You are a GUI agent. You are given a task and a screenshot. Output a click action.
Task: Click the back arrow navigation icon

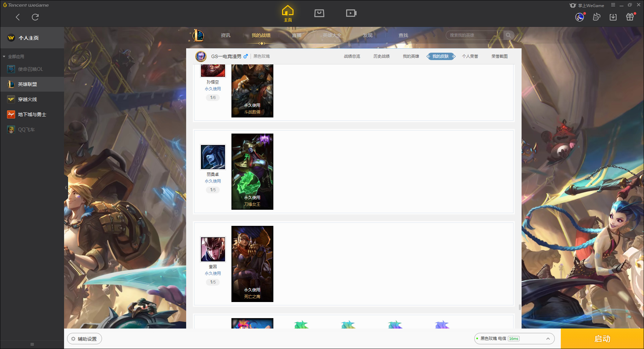pos(18,17)
